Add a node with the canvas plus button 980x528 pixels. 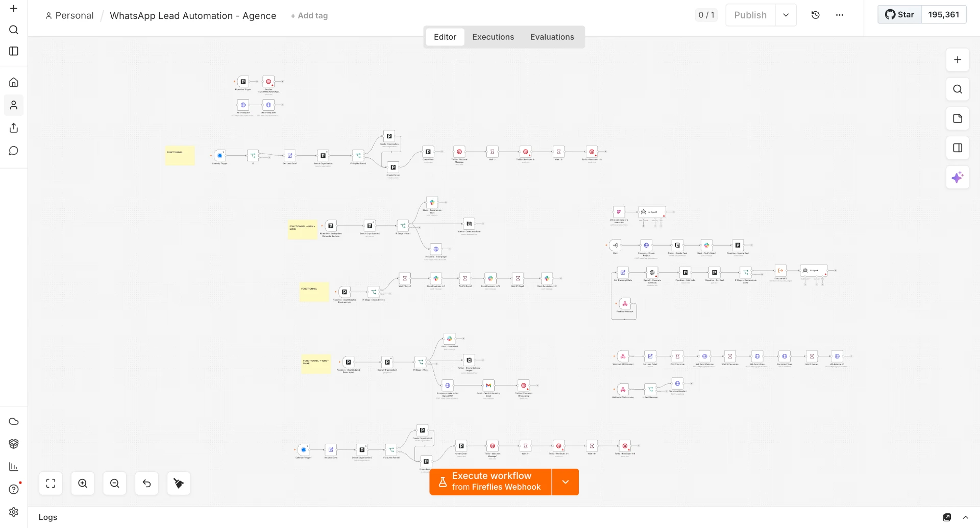tap(958, 60)
